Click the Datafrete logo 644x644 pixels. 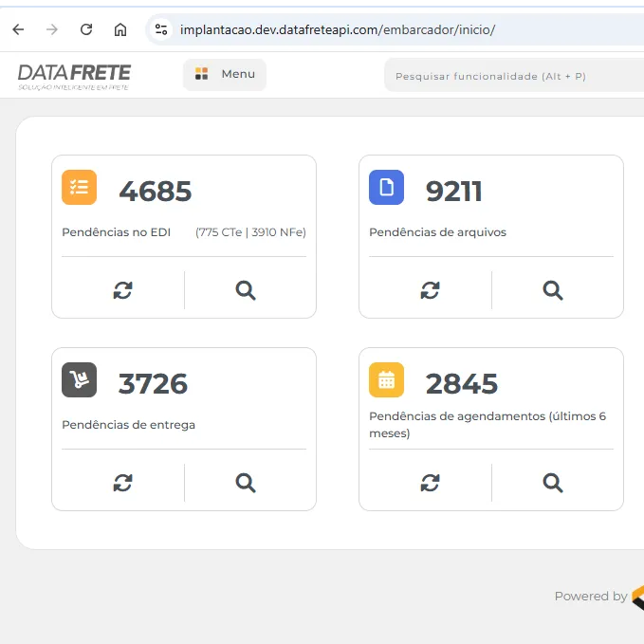(74, 76)
